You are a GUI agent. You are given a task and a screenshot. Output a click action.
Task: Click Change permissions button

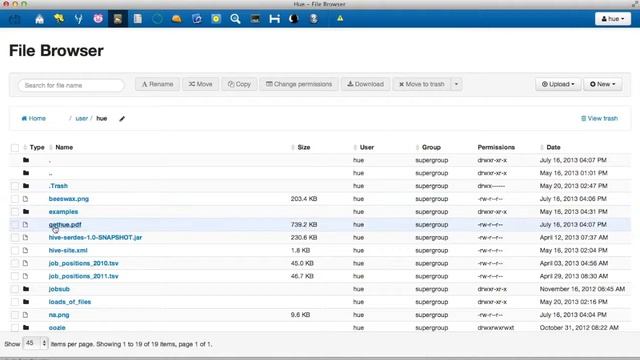pyautogui.click(x=299, y=84)
